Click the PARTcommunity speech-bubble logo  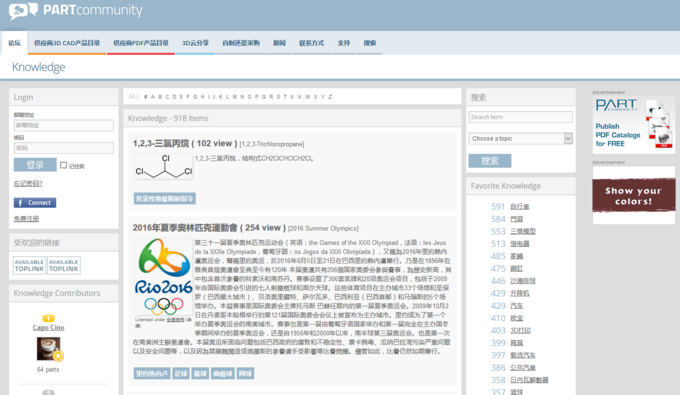click(x=23, y=11)
